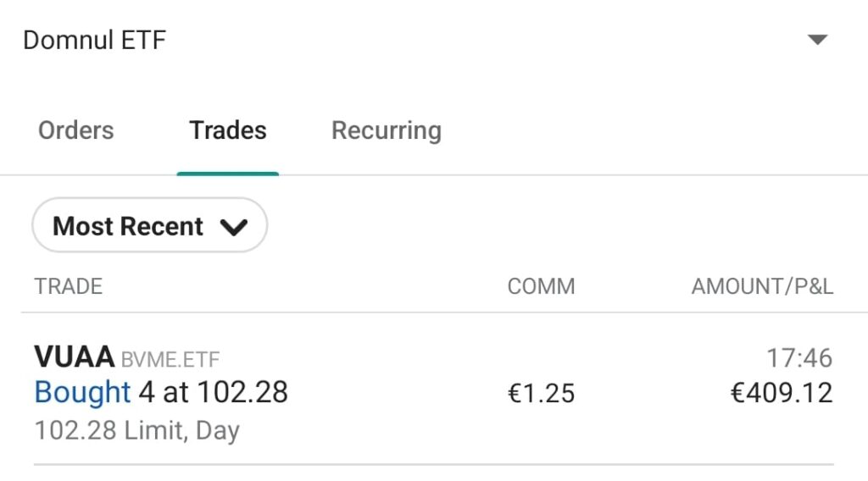Click the €1.25 commission value
Image resolution: width=868 pixels, height=481 pixels.
541,393
